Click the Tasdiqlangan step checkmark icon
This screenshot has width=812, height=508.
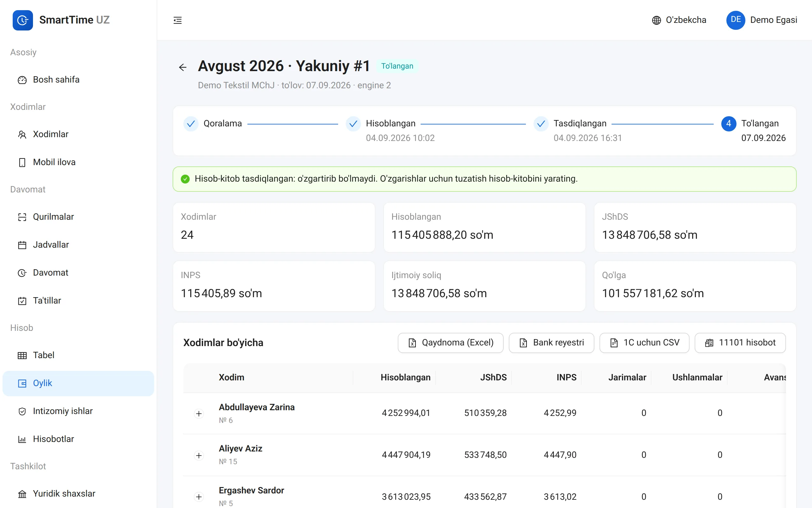(541, 124)
